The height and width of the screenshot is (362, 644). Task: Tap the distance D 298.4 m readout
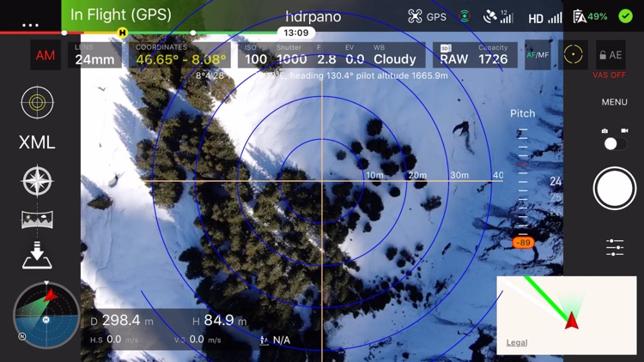point(122,321)
